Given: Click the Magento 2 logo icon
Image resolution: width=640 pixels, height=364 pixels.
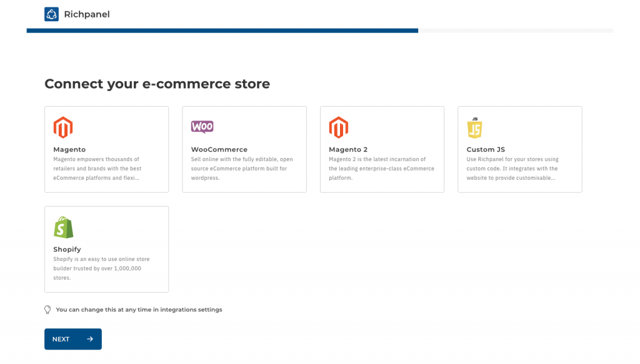Looking at the screenshot, I should (339, 127).
